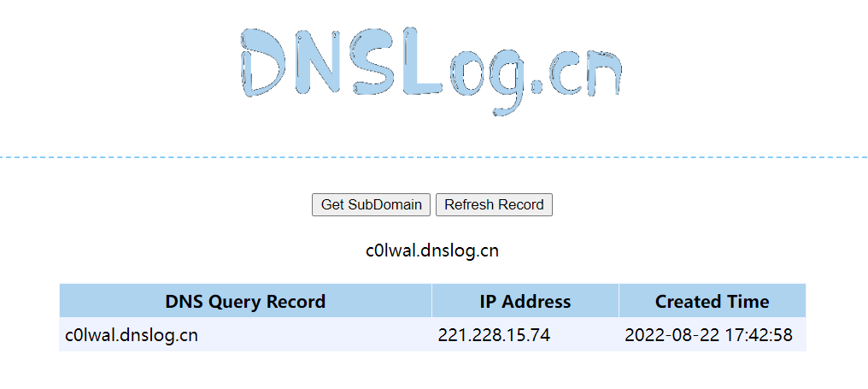Click the c0lwal.dnslog.cn record cell in table
868x389 pixels.
tap(245, 334)
